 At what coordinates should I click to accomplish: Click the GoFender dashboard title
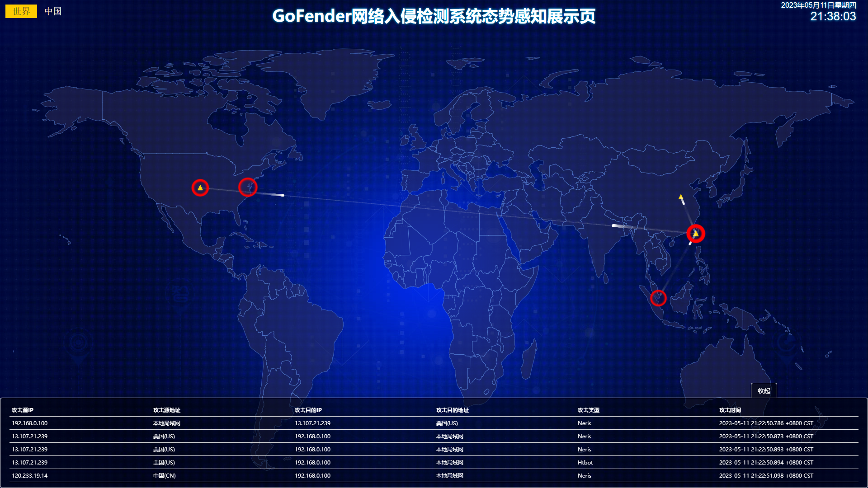[434, 16]
